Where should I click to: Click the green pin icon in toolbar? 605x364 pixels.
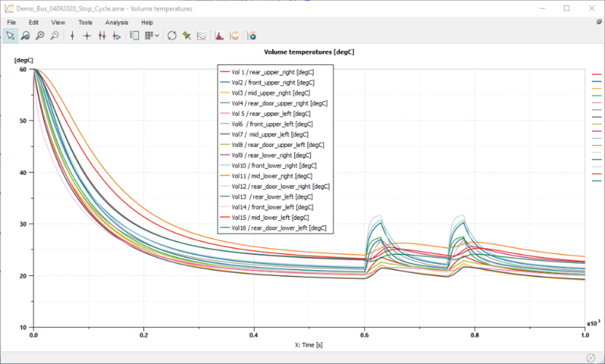186,35
